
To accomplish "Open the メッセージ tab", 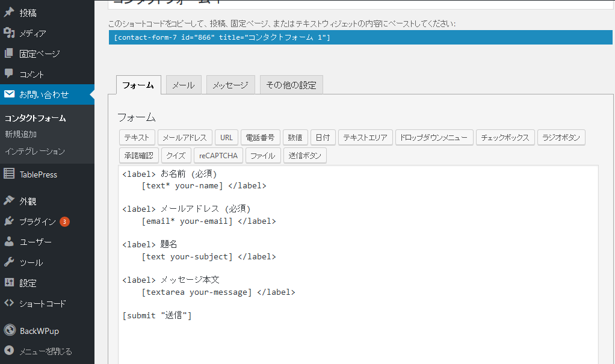I will pyautogui.click(x=230, y=85).
